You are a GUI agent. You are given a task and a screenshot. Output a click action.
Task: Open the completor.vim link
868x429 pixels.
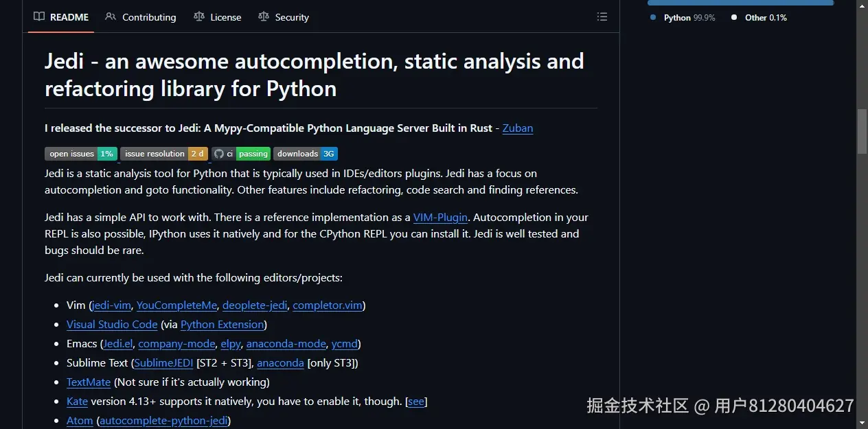point(328,305)
